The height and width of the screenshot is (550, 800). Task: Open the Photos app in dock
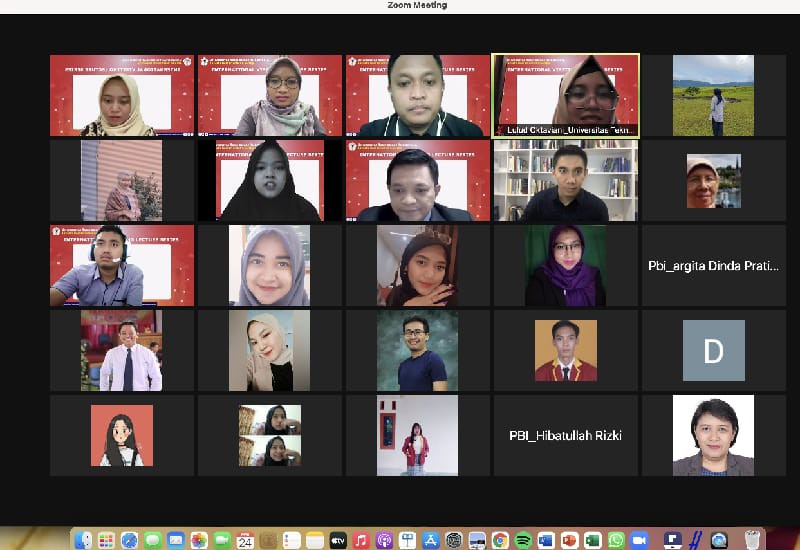point(199,540)
